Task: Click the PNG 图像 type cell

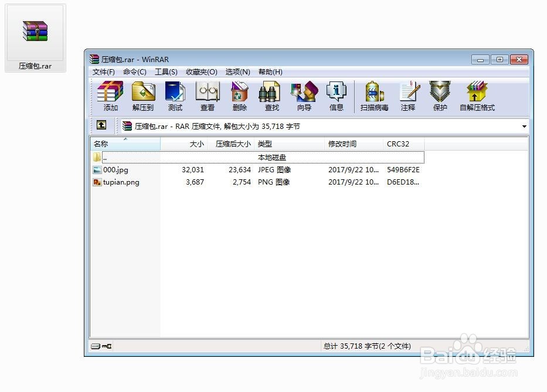Action: coord(274,182)
